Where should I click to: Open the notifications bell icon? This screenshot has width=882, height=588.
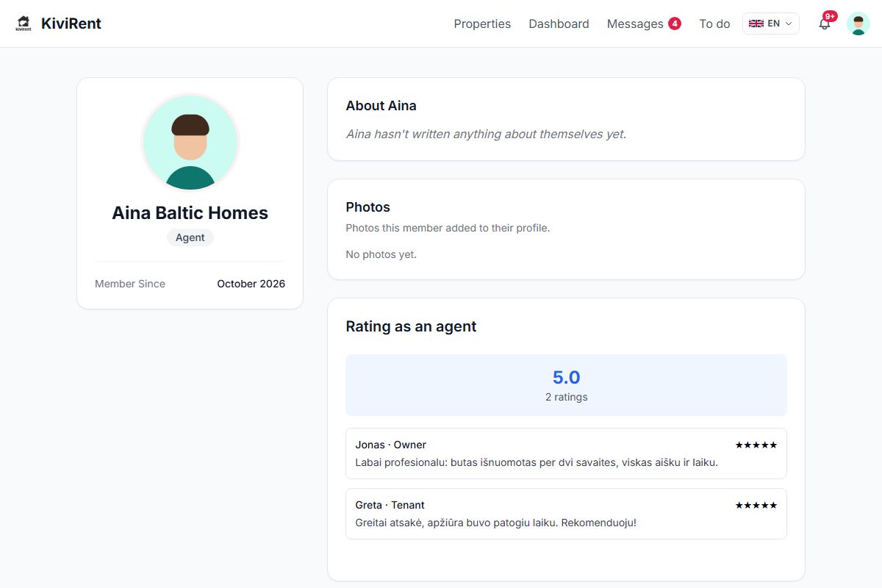825,24
